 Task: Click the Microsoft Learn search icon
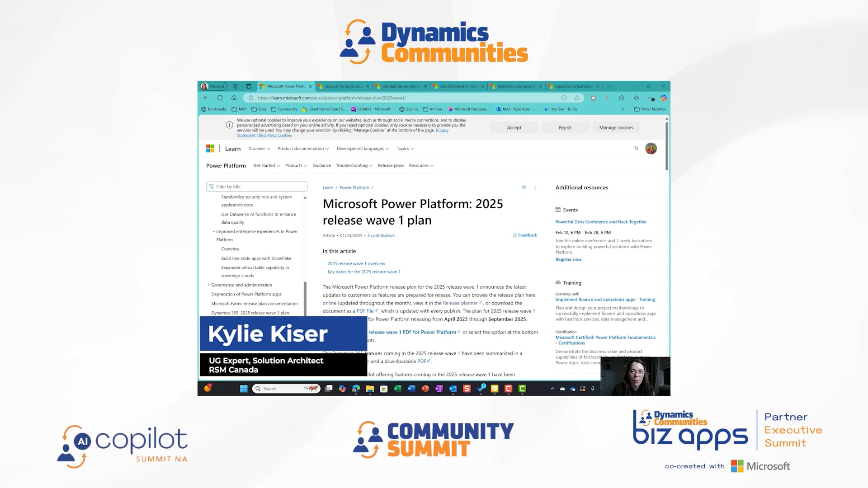636,148
